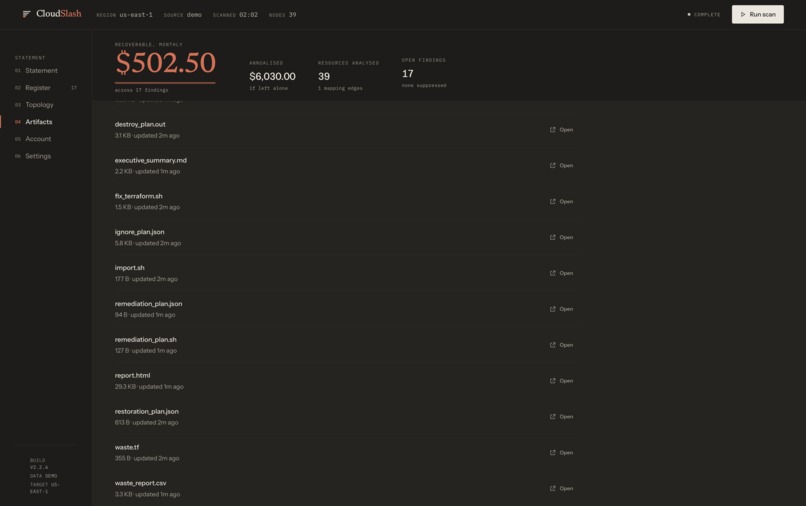Click the Open label for destroy_plan.out
The width and height of the screenshot is (806, 506).
click(566, 130)
